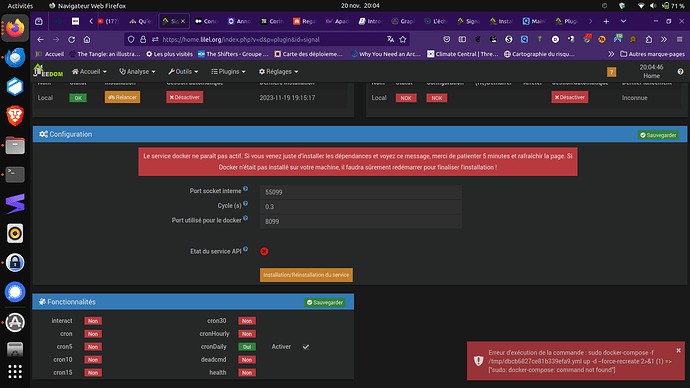Viewport: 690px width, 388px height.
Task: Open the Analyse dropdown menu
Action: pos(137,72)
